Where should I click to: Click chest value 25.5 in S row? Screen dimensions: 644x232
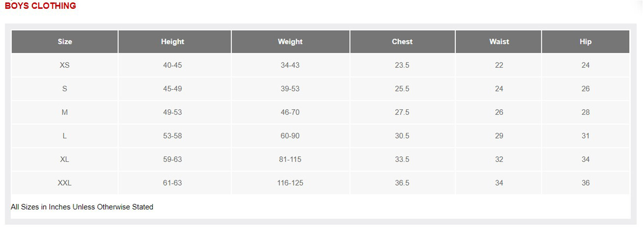(x=402, y=89)
